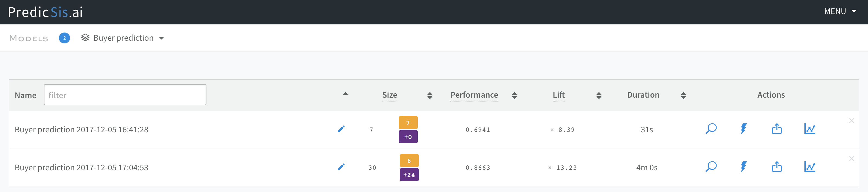Click the Models tab label
The image size is (868, 192).
(29, 39)
